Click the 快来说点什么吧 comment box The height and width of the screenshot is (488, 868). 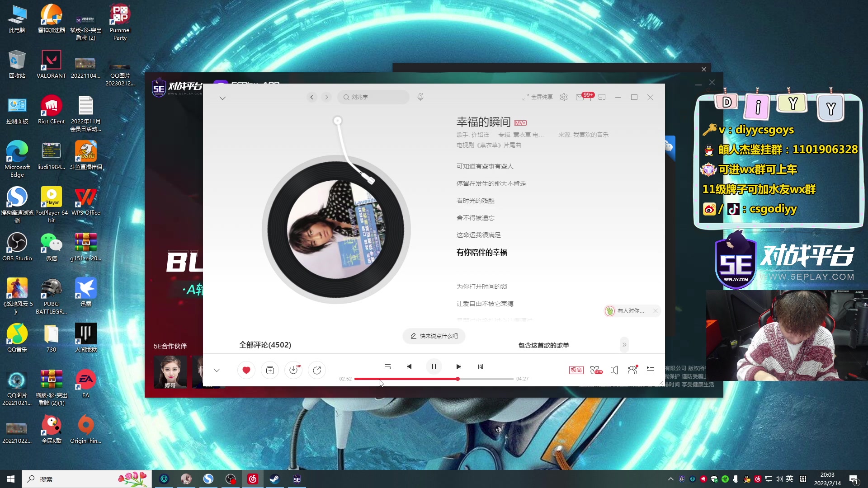click(x=434, y=336)
